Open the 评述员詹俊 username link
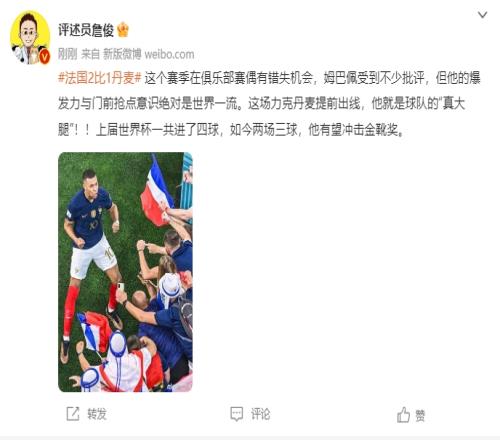Viewport: 500px width, 440px height. click(x=86, y=30)
